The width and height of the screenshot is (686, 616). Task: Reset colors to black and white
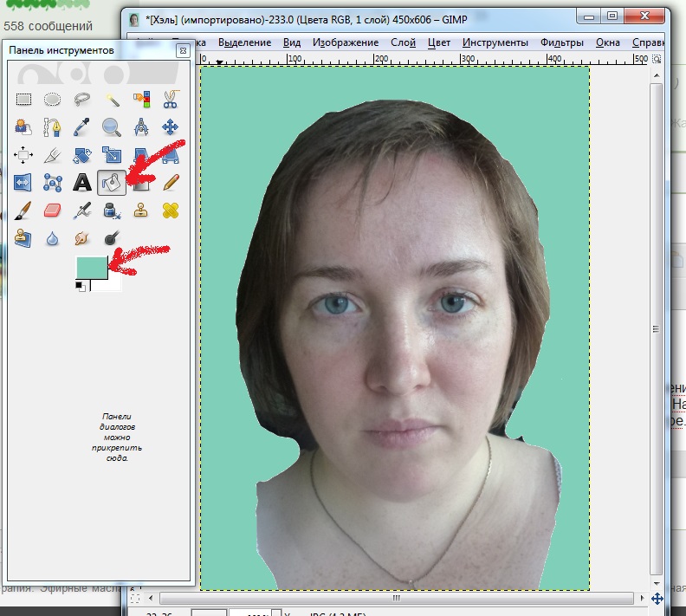81,287
